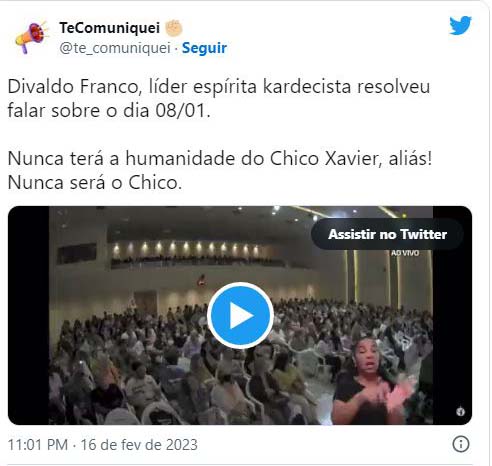
Task: Click the blue Twitter bird logo
Action: tap(460, 25)
